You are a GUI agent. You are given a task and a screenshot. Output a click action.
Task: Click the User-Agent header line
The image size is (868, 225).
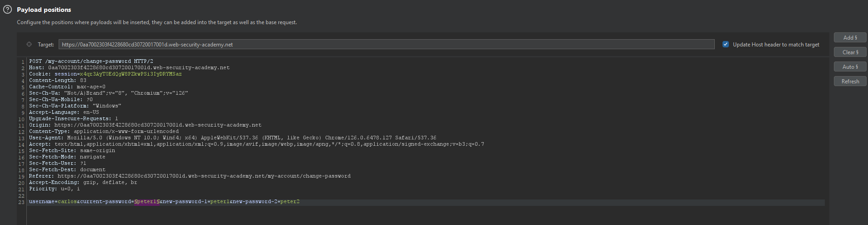point(232,138)
